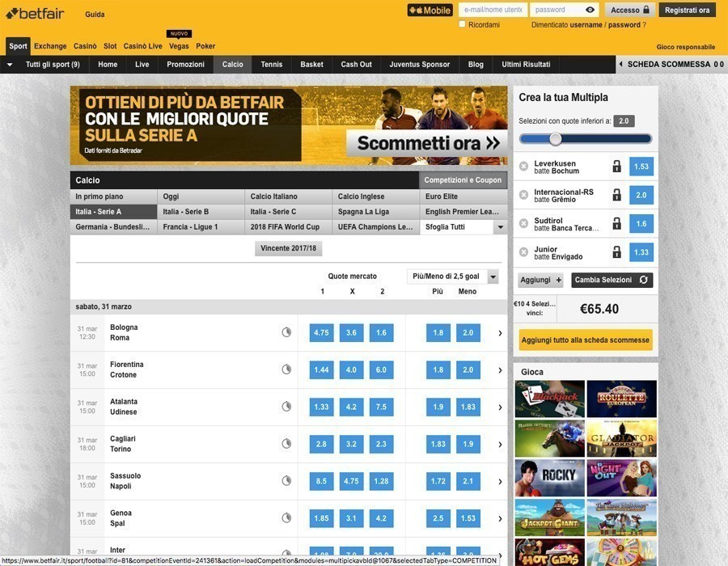Select Italia - Serie B competition
Screen dimensions: 728x566
(201, 212)
